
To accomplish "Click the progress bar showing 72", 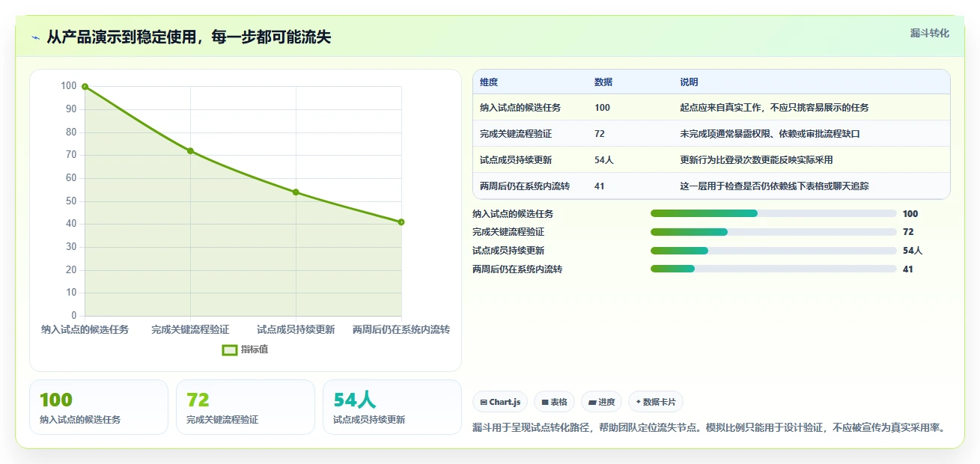I will click(x=773, y=232).
